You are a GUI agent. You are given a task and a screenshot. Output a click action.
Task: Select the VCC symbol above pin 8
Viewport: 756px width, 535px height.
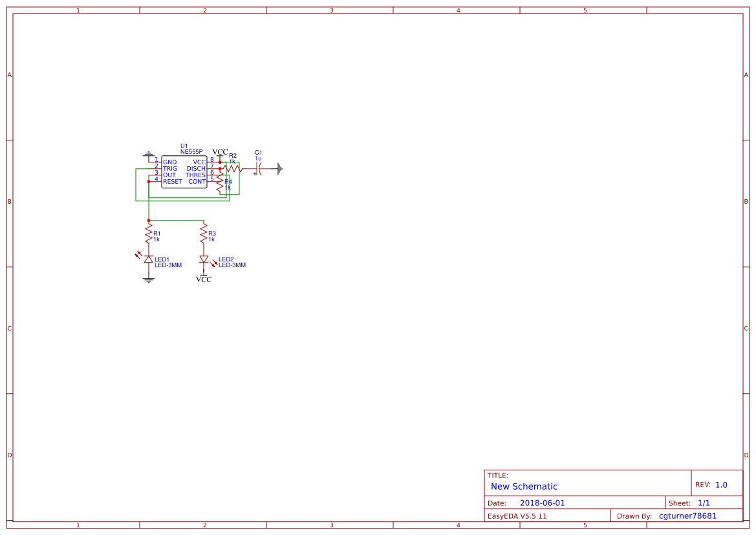click(x=220, y=152)
